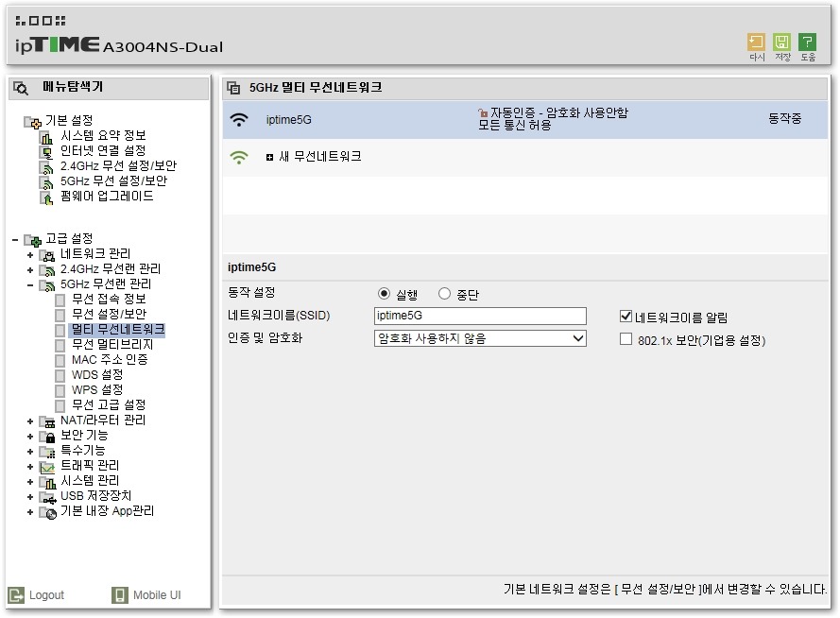Expand the 시스템 관리 tree node

(30, 483)
